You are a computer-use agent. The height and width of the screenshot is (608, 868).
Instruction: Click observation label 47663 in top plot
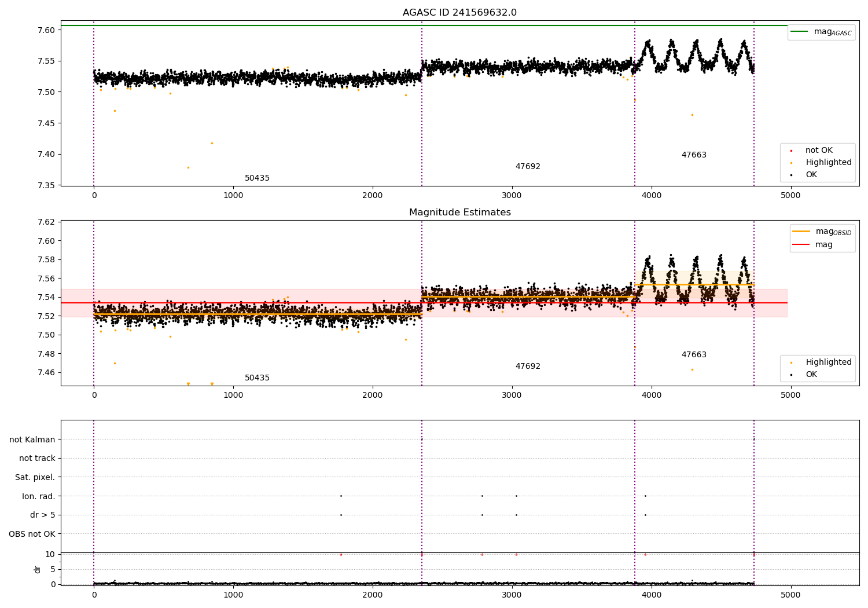pos(694,155)
